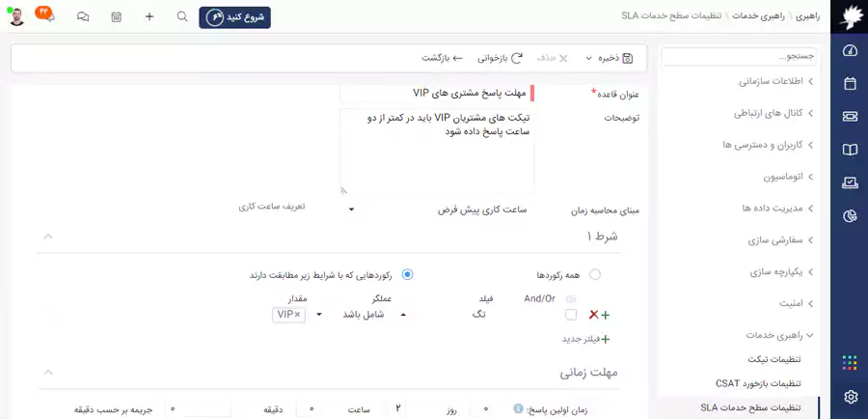Image resolution: width=868 pixels, height=419 pixels.
Task: Click the 'عنوان قاعده' title input field
Action: 434,94
